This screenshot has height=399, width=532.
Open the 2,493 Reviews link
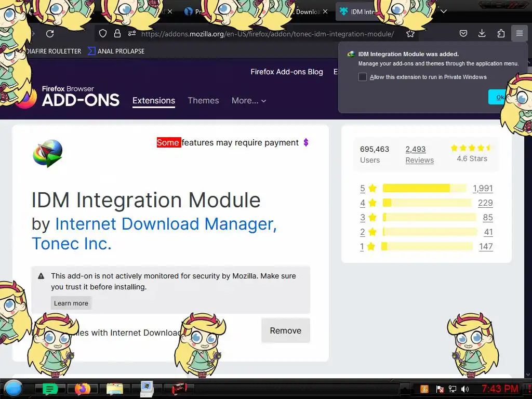coord(419,154)
